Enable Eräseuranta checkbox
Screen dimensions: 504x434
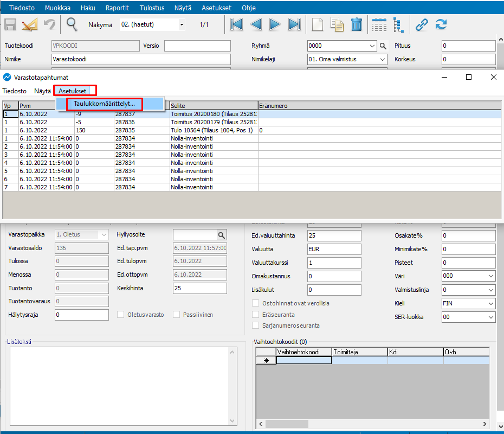(256, 315)
